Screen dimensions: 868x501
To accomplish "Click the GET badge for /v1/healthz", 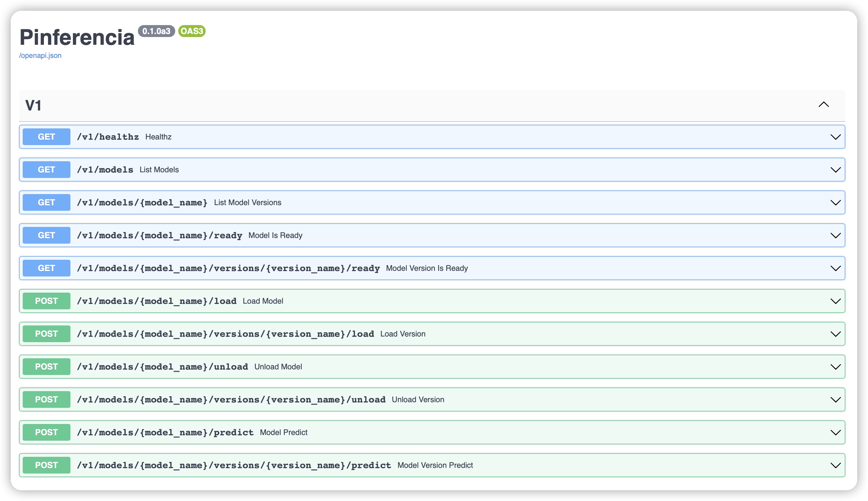I will 47,137.
